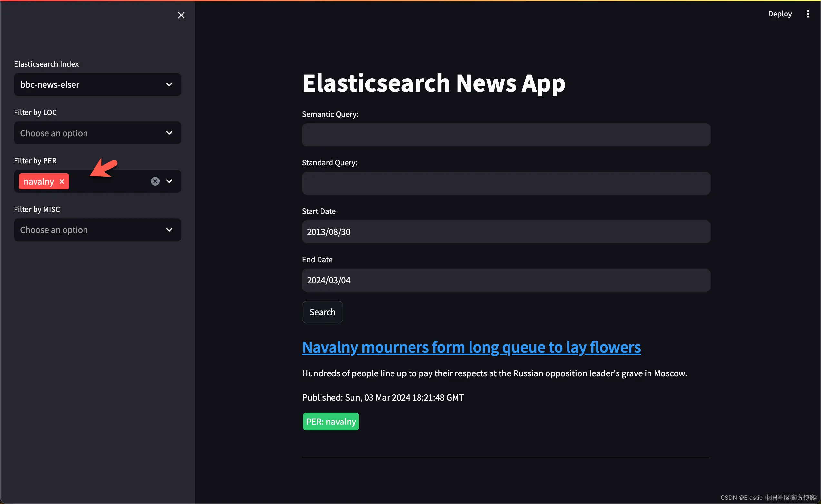Click the Standard Query input field
This screenshot has width=821, height=504.
click(x=506, y=183)
